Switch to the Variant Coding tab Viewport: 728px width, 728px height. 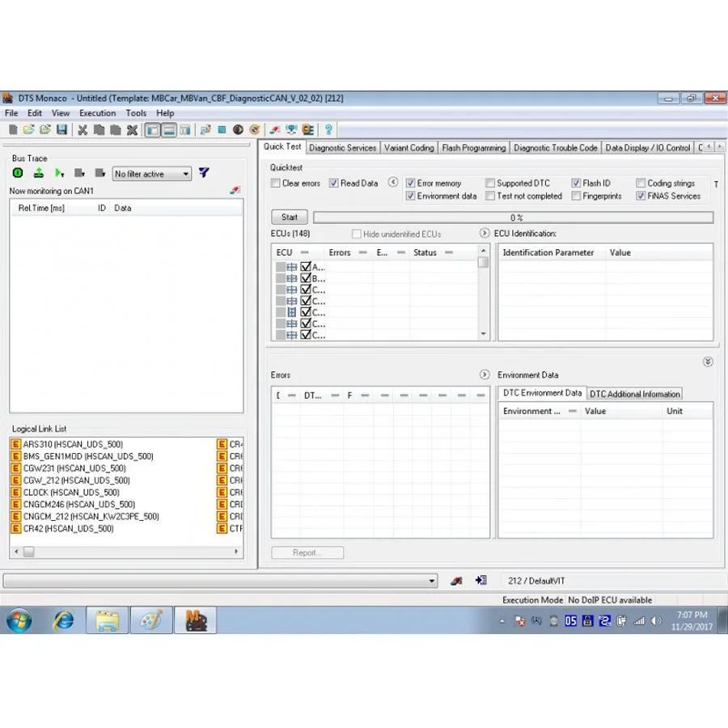409,148
